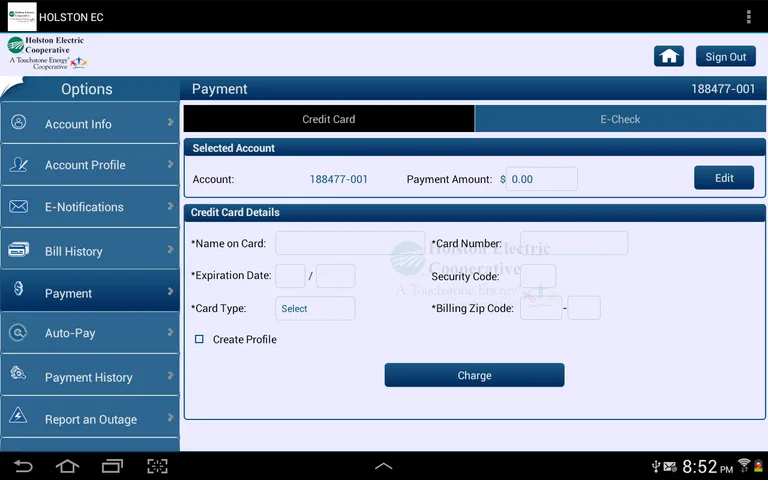Expand Report an Outage chevron arrow

tap(170, 417)
